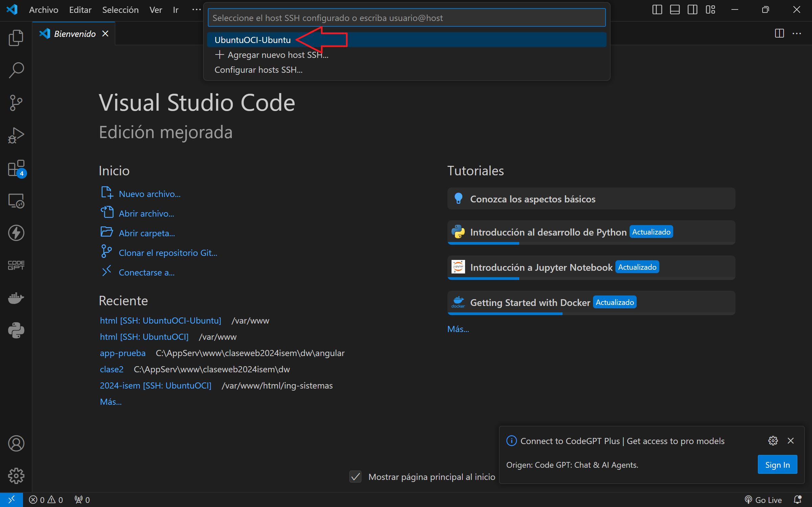This screenshot has width=812, height=507.
Task: Open Introducción a Jupyter Notebook tutorial
Action: tap(591, 268)
